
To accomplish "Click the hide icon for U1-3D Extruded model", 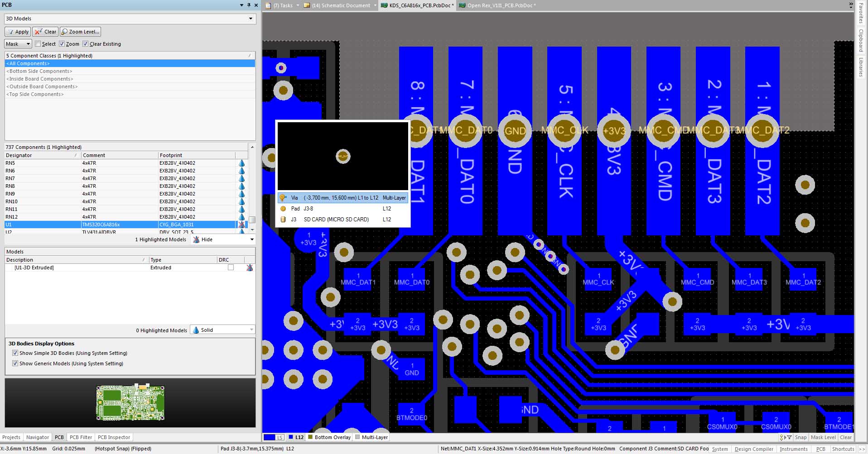I will pos(249,268).
